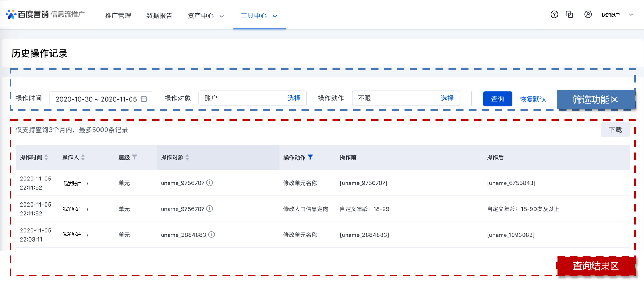Switch to the 数据报告 tab
This screenshot has width=644, height=282.
pos(159,16)
